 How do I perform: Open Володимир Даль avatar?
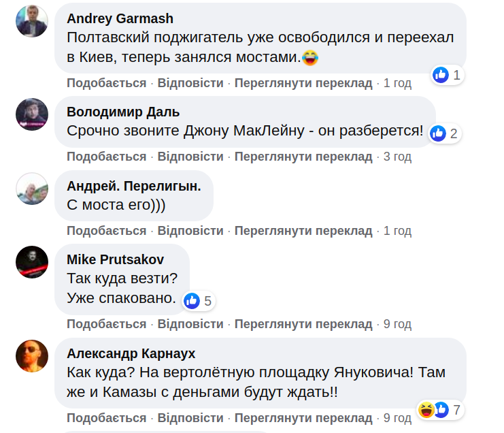click(x=32, y=114)
